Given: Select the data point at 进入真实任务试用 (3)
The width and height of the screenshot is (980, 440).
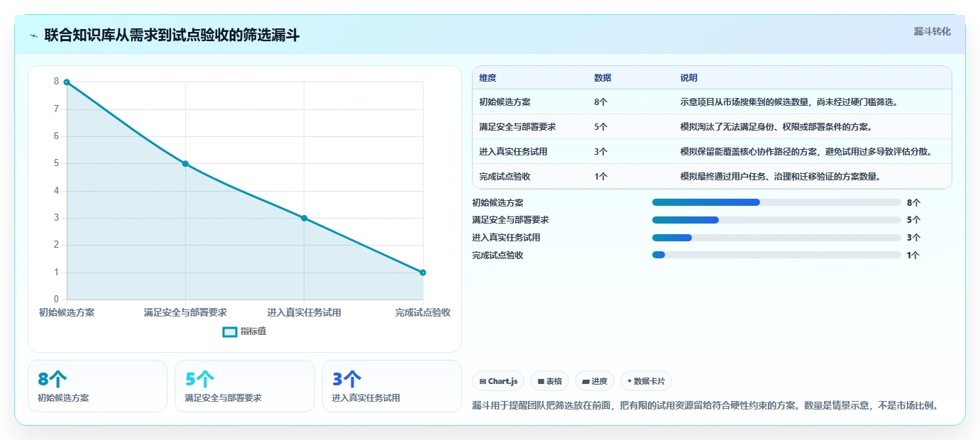Looking at the screenshot, I should (304, 218).
